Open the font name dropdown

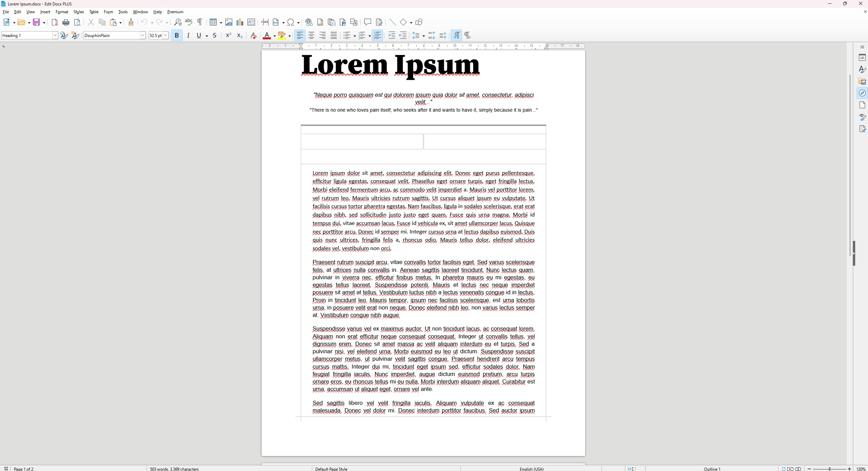click(x=143, y=36)
